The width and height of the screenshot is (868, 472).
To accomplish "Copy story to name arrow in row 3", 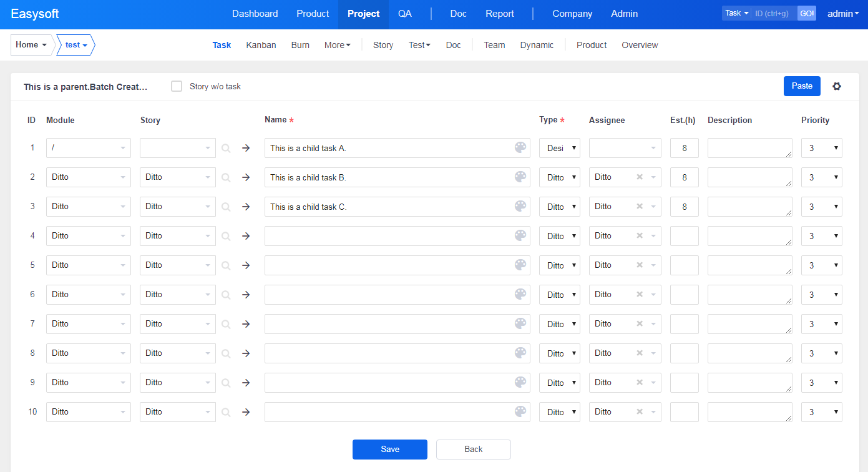I will [246, 207].
